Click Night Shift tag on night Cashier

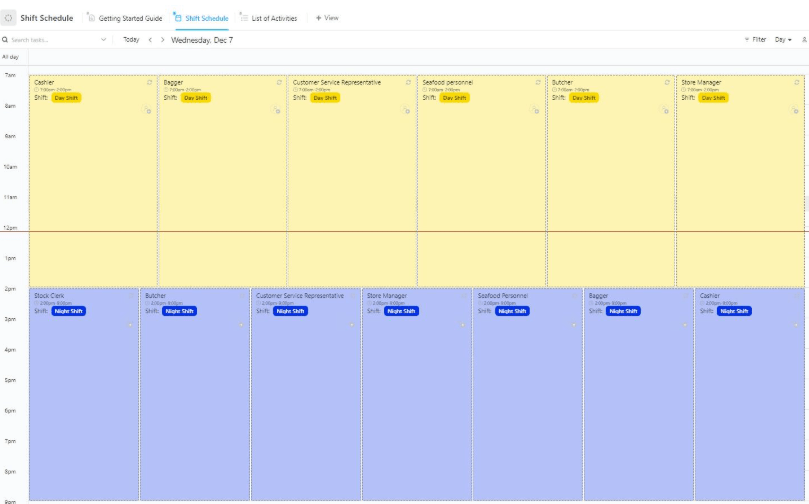click(x=734, y=311)
